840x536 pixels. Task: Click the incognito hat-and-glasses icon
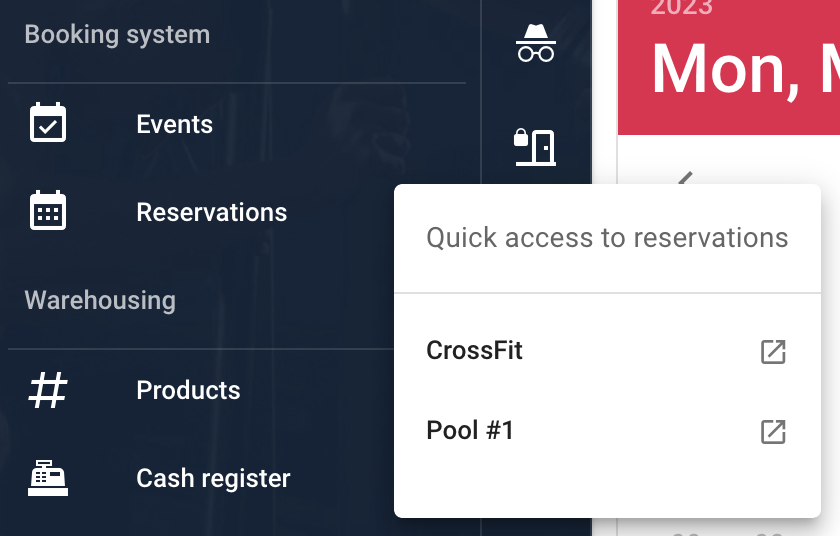pyautogui.click(x=536, y=43)
